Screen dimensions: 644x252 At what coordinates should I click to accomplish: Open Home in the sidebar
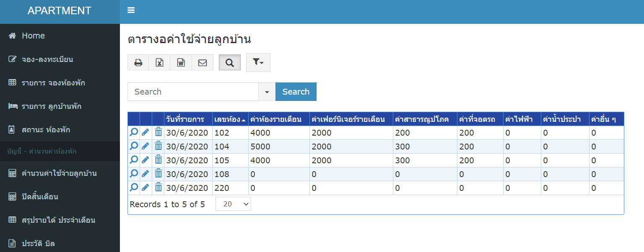coord(33,36)
